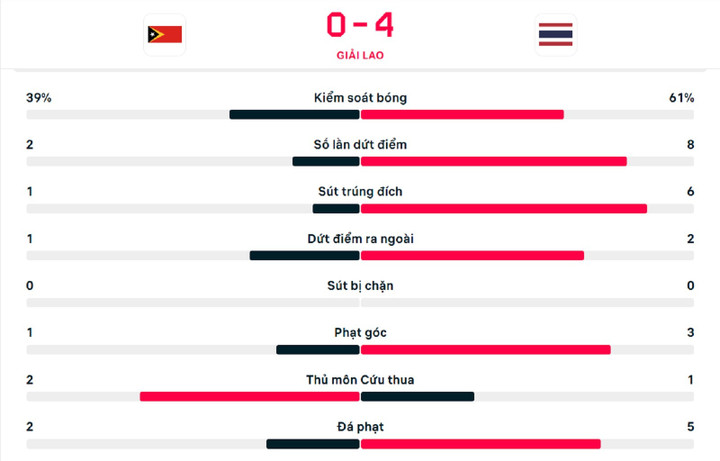The width and height of the screenshot is (720, 461).
Task: Select the Phạt góc stat label
Action: click(x=359, y=333)
